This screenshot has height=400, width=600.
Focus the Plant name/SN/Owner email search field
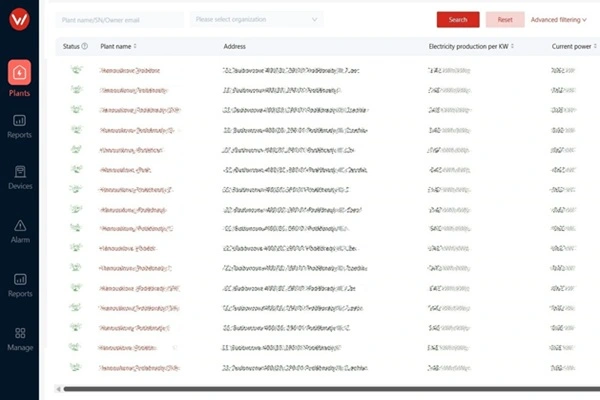[x=120, y=20]
